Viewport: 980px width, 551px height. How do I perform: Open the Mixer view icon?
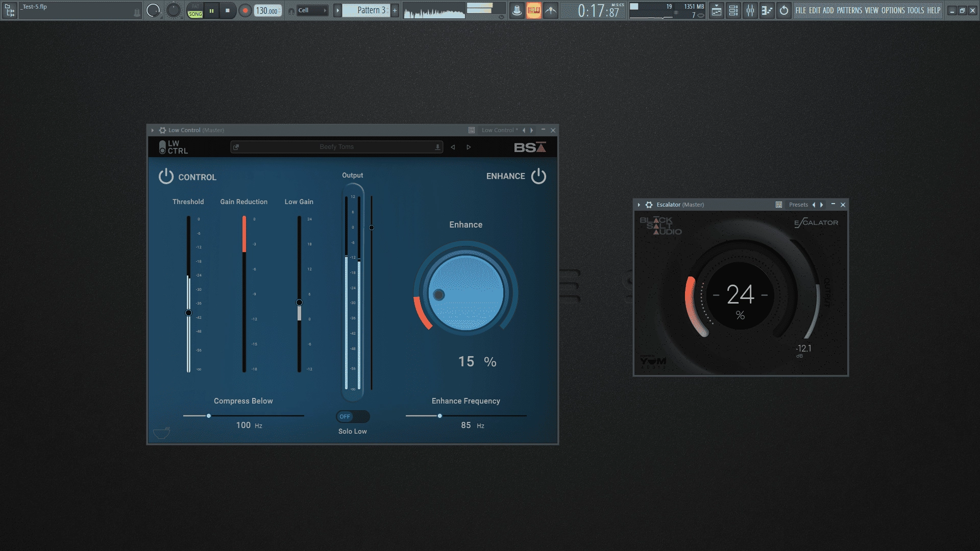click(750, 10)
